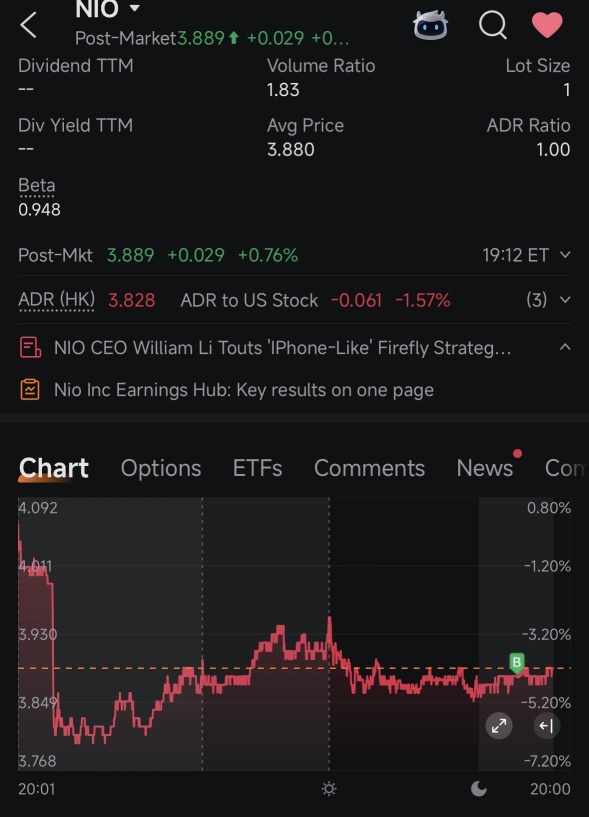Click the red news document icon
This screenshot has height=817, width=589.
tap(30, 348)
